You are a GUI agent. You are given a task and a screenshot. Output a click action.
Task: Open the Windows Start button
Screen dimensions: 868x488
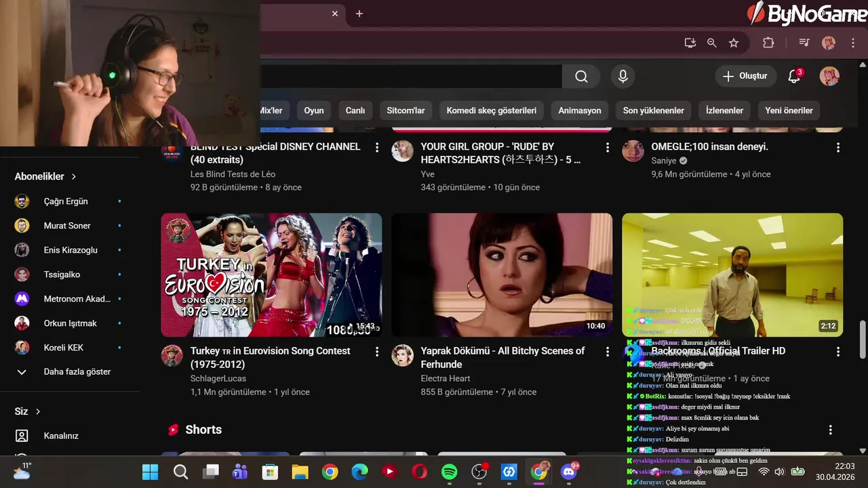pyautogui.click(x=151, y=472)
